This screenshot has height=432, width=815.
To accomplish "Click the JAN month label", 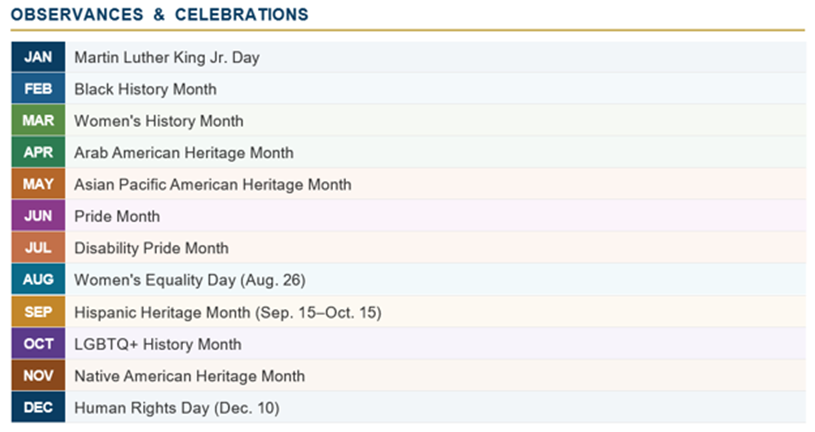I will coord(38,57).
